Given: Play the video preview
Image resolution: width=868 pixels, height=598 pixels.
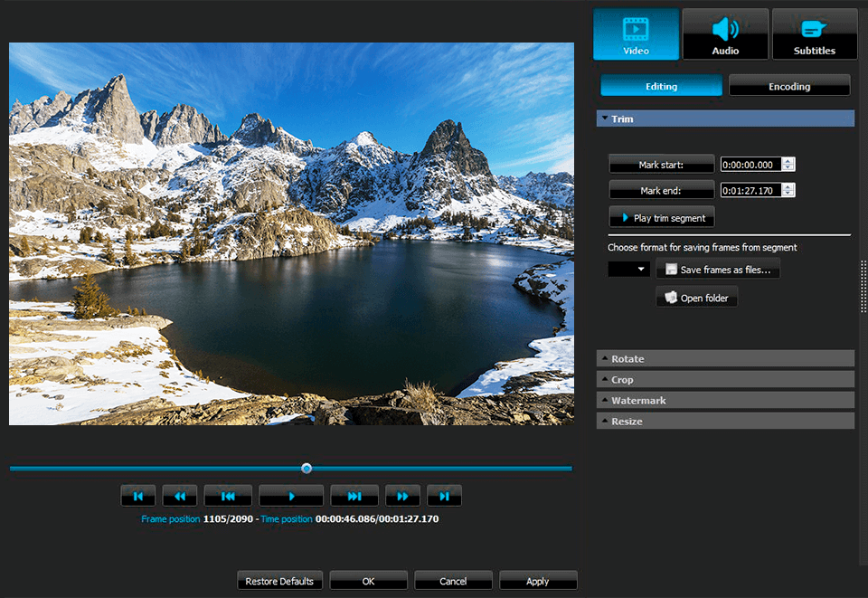Looking at the screenshot, I should pos(291,495).
